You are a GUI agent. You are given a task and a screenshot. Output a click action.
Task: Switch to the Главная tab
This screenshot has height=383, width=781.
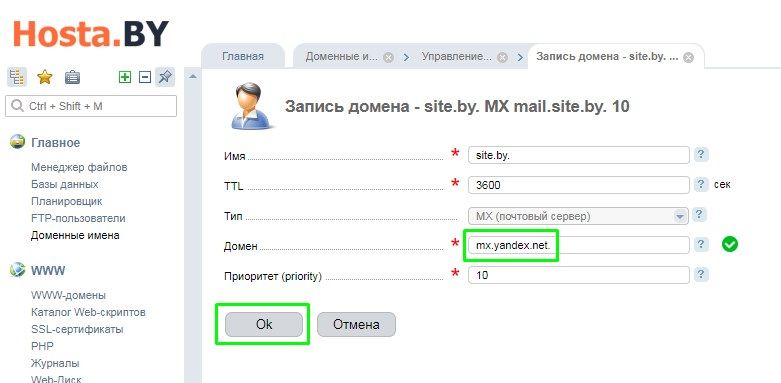[243, 56]
